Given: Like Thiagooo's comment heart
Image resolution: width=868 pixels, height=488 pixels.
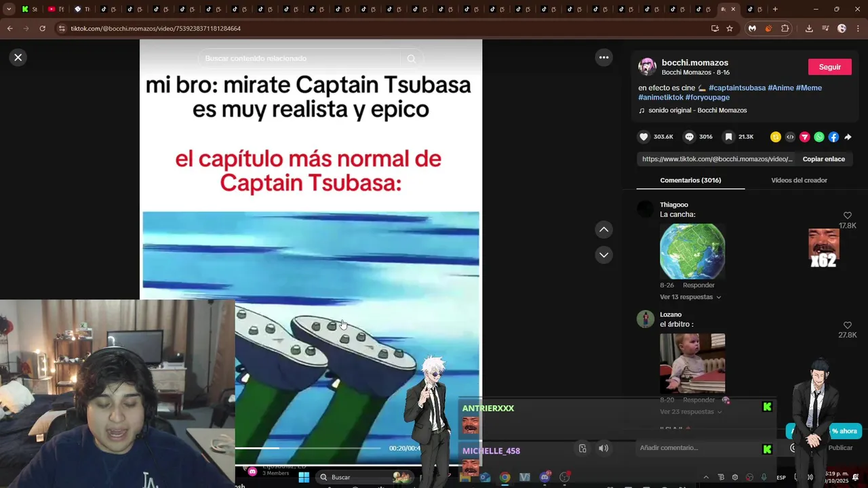Looking at the screenshot, I should 847,216.
